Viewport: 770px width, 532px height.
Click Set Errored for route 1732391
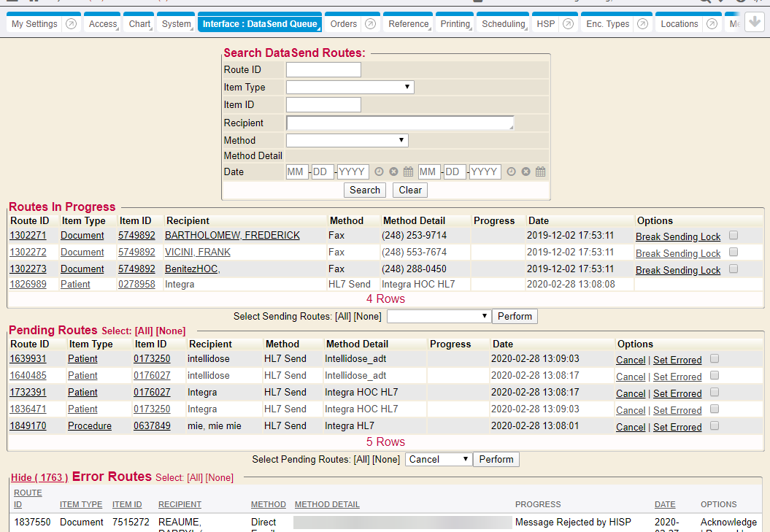pyautogui.click(x=677, y=393)
